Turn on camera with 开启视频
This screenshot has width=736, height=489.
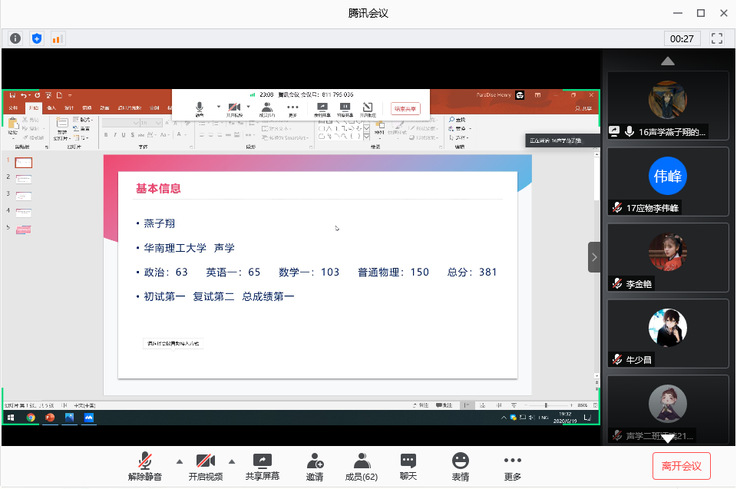tap(205, 465)
